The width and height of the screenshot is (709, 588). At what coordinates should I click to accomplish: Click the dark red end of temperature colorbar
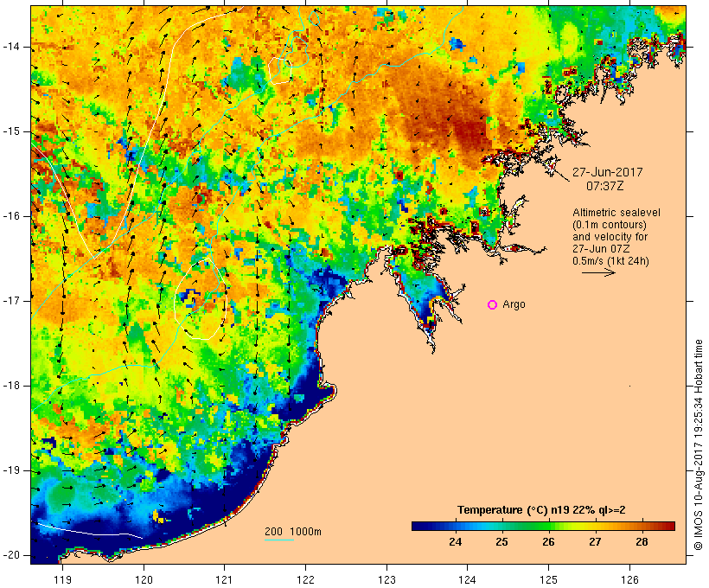(669, 526)
